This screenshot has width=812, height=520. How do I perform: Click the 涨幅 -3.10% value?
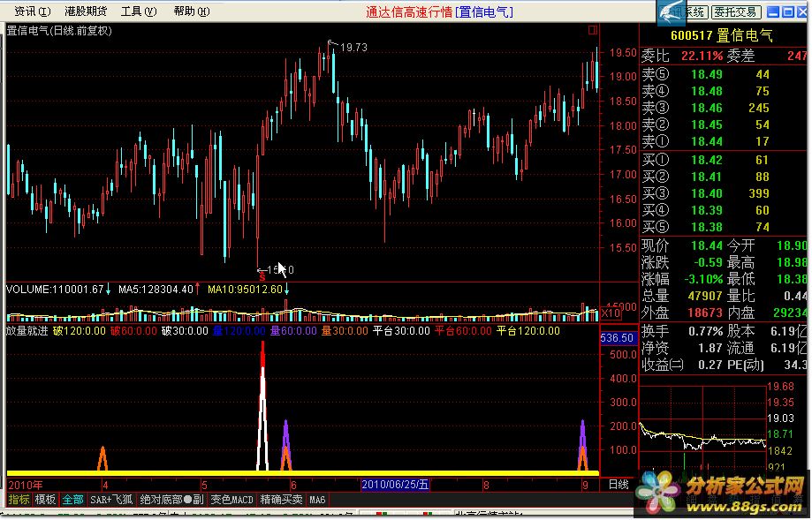[x=704, y=280]
